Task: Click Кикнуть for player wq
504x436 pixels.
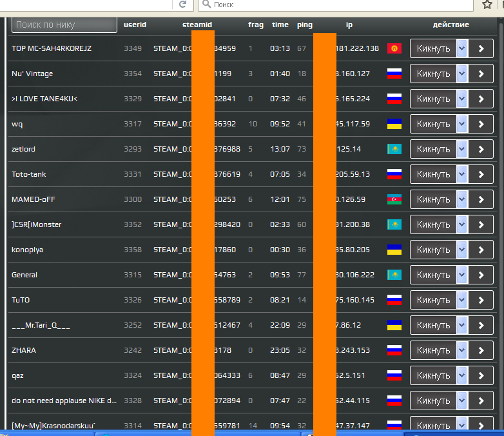Action: (433, 124)
